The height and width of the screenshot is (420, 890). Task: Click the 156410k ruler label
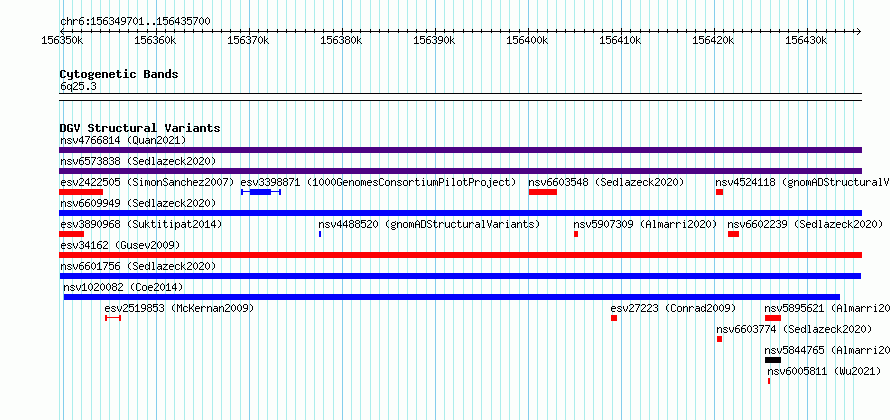tap(621, 41)
